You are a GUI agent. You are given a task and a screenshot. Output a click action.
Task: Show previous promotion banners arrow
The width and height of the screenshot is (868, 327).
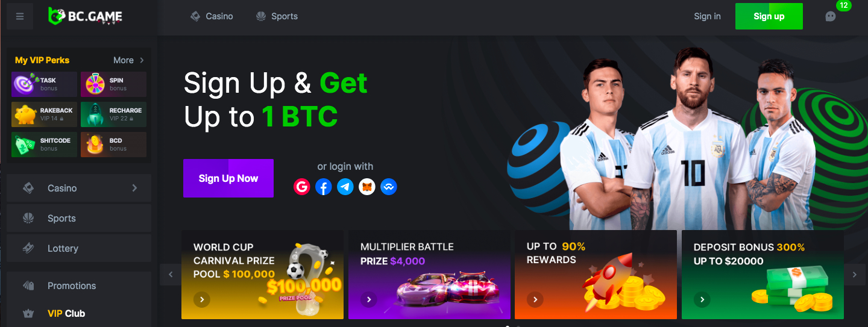[x=171, y=275]
